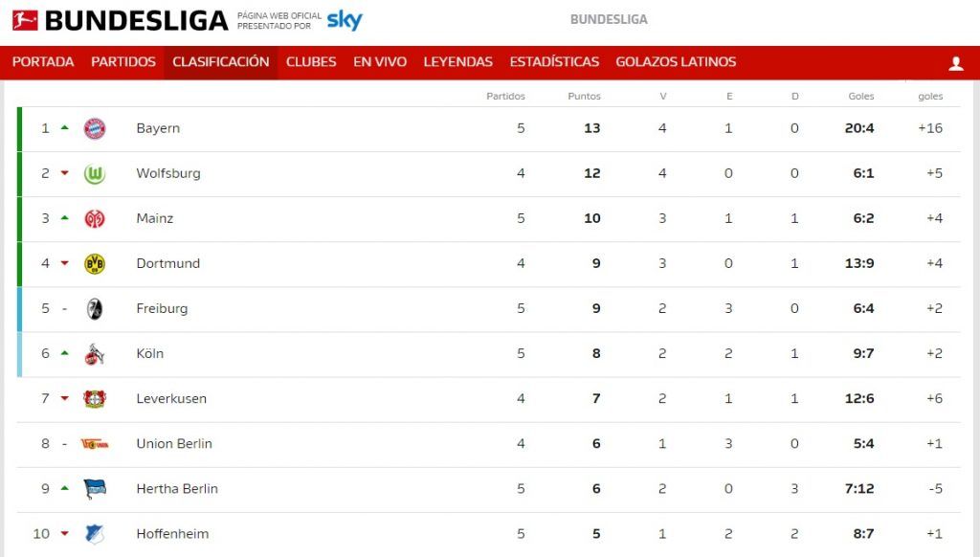Select the Köln goat crest
980x557 pixels.
click(95, 354)
